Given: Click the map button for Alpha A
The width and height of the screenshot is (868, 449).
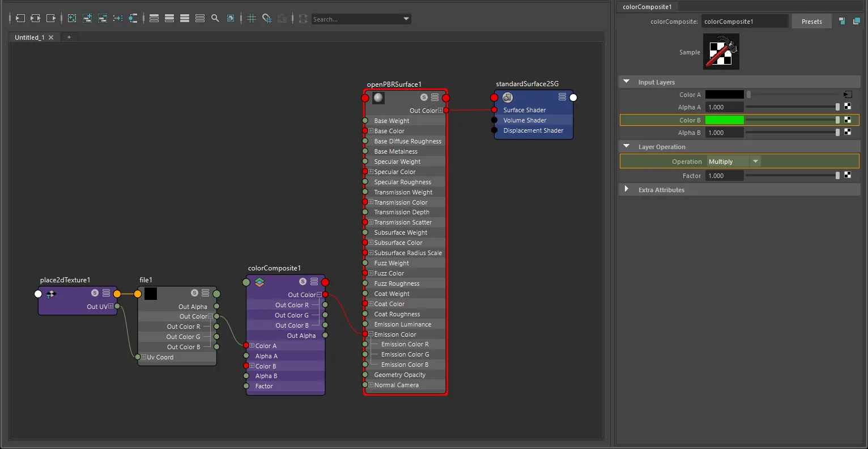Looking at the screenshot, I should point(848,107).
